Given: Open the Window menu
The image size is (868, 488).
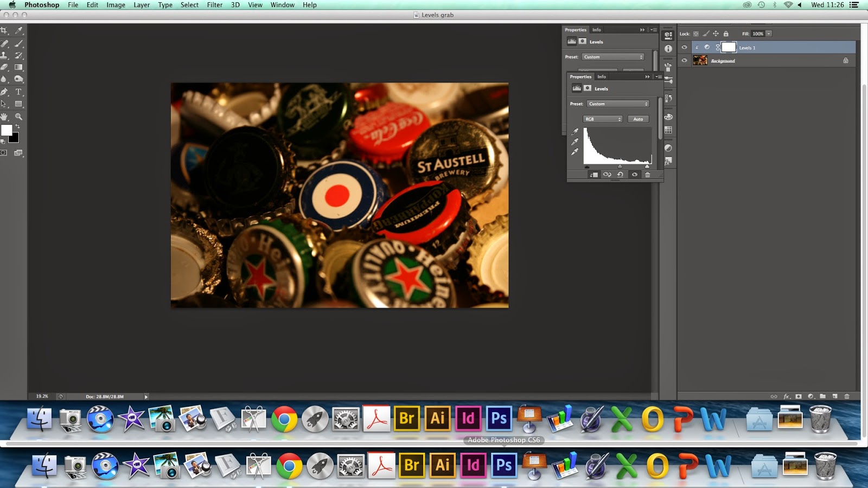Looking at the screenshot, I should click(283, 5).
